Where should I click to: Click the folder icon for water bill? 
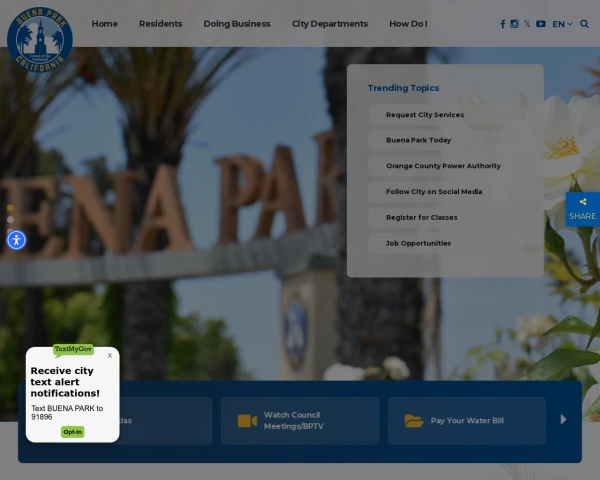pyautogui.click(x=414, y=421)
